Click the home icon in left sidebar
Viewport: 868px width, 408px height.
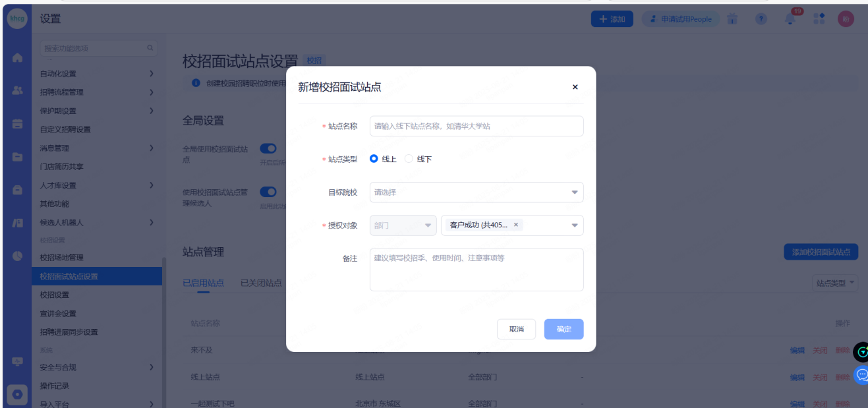click(17, 57)
